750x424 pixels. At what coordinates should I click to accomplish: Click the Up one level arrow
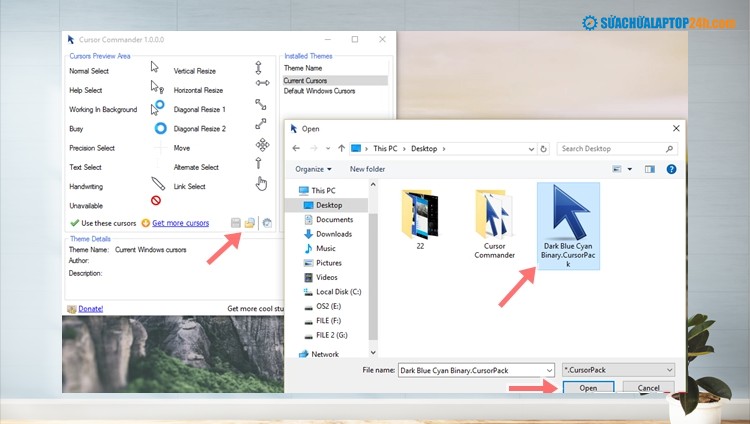(342, 148)
